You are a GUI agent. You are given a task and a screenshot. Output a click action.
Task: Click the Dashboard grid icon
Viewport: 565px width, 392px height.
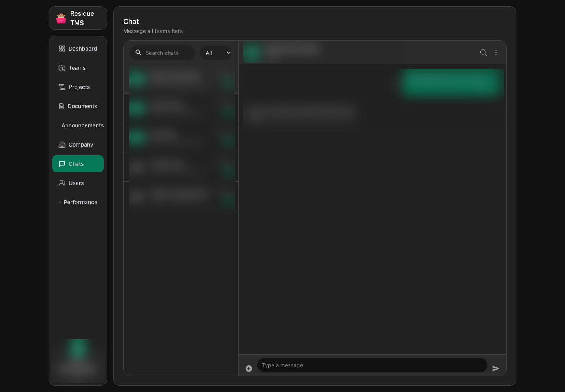coord(62,49)
